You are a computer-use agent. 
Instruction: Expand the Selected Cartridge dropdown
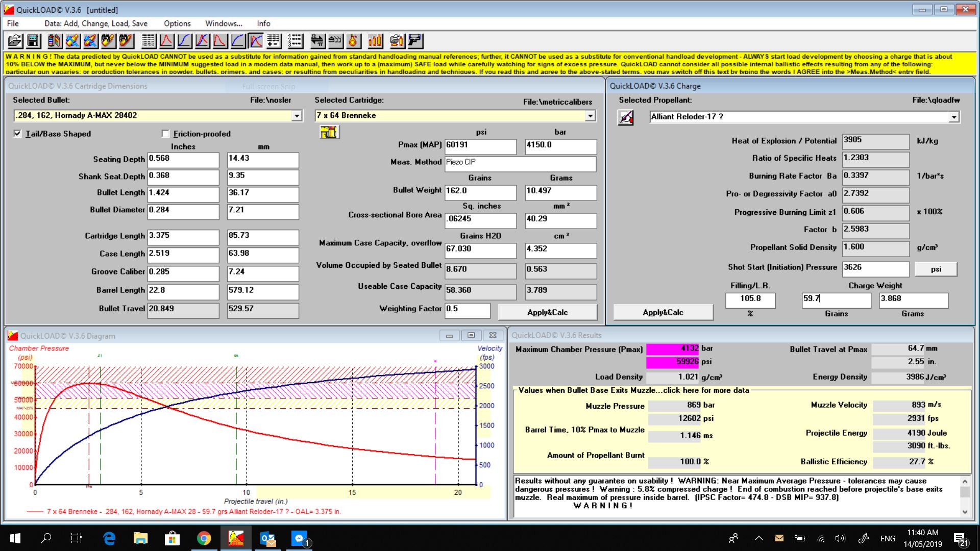pyautogui.click(x=590, y=116)
